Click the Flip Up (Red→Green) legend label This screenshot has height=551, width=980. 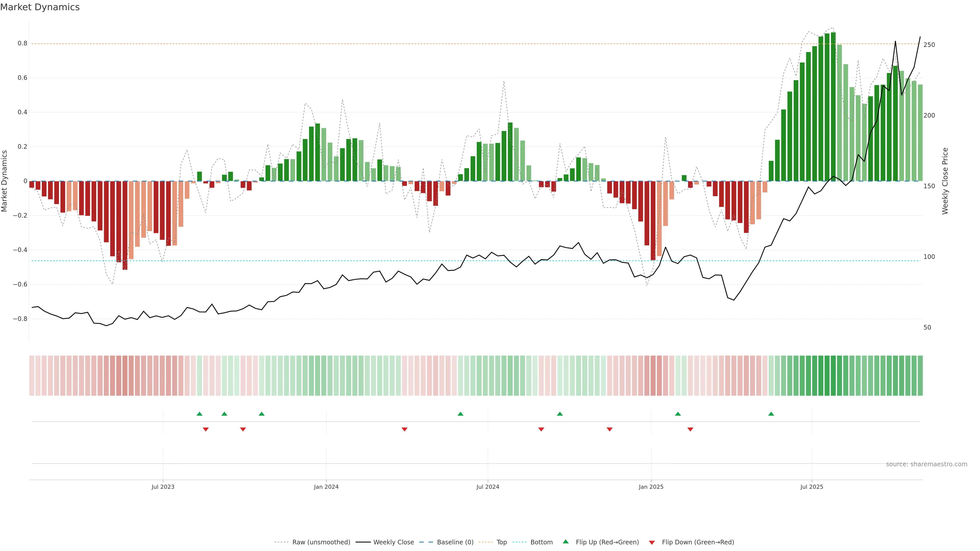coord(607,542)
